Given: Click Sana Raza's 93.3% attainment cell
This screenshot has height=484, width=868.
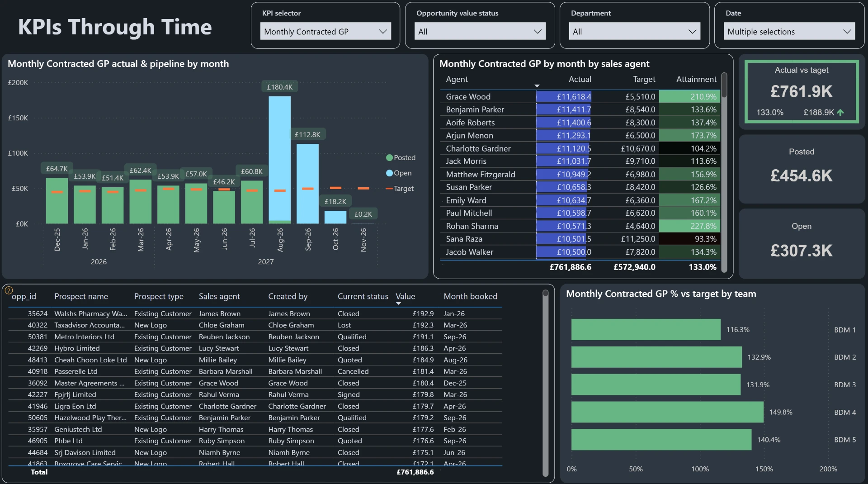Looking at the screenshot, I should (x=689, y=239).
